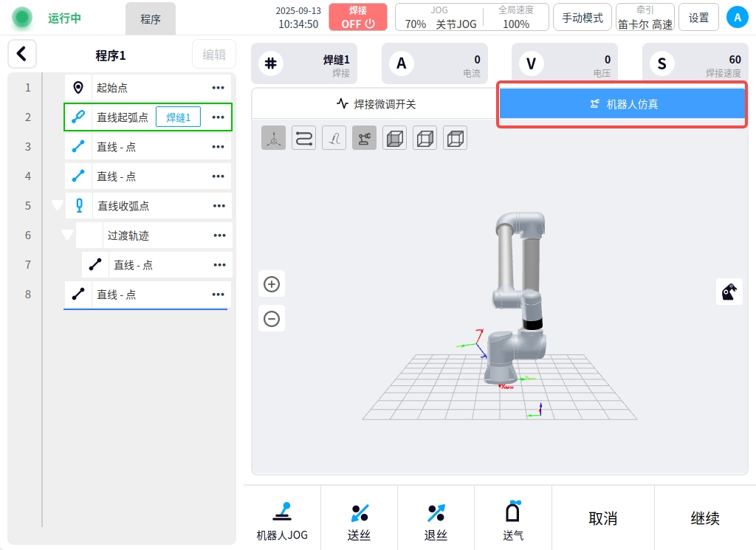The image size is (756, 550).
Task: Click the 继续 button
Action: (x=704, y=518)
